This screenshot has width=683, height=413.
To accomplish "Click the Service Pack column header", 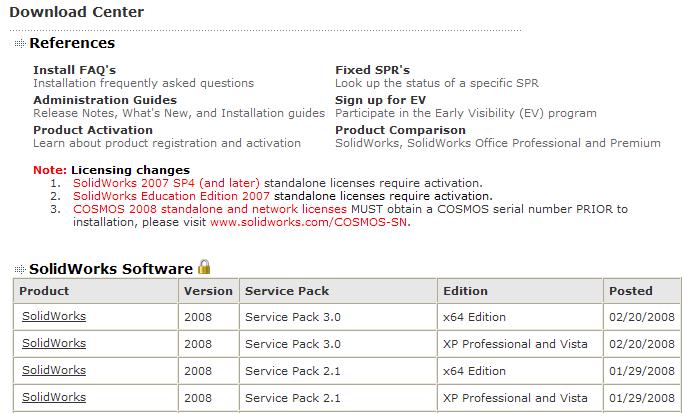I will pos(287,291).
